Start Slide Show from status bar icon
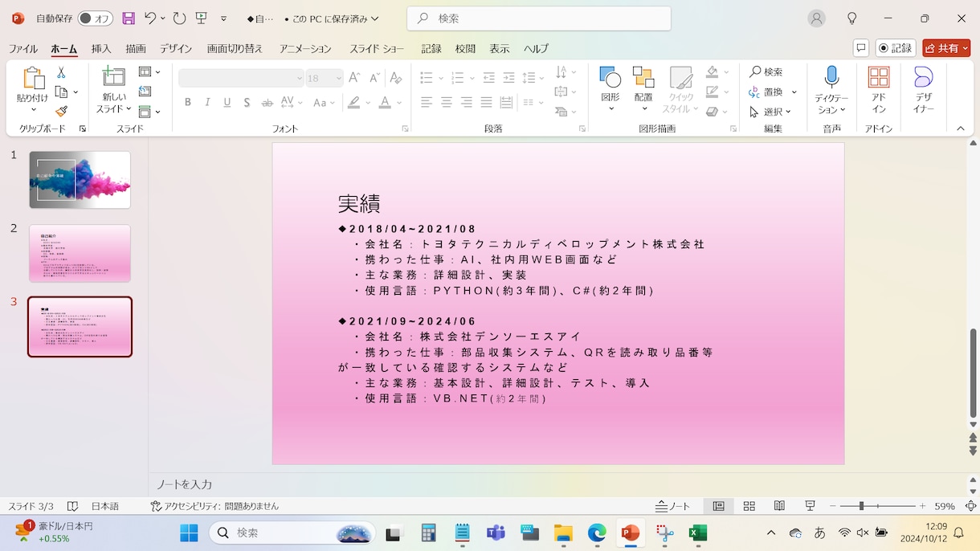 click(810, 506)
